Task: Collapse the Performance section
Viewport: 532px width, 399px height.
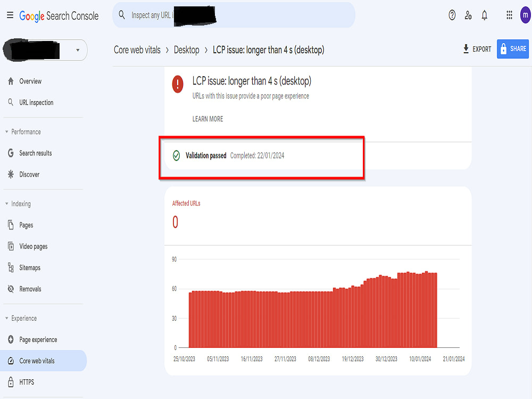Action: [23, 131]
